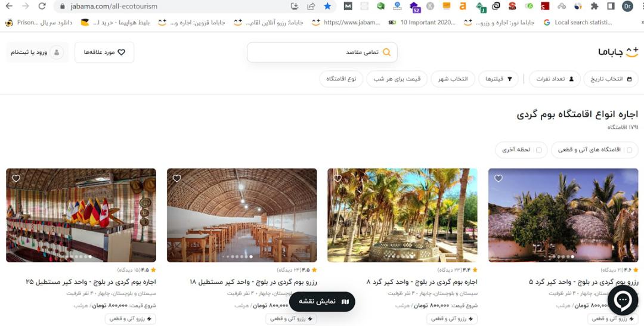Open the فیلترها filter menu
644x326 pixels.
(x=499, y=79)
